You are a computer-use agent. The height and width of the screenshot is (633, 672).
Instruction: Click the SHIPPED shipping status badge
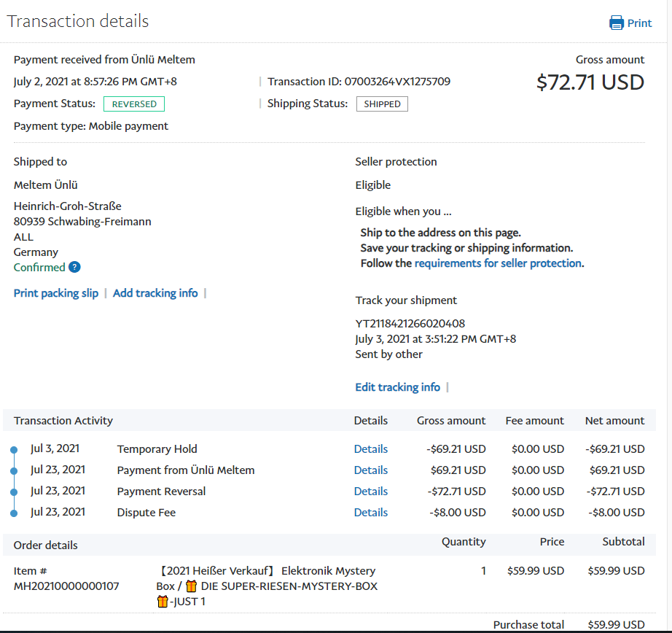[382, 104]
